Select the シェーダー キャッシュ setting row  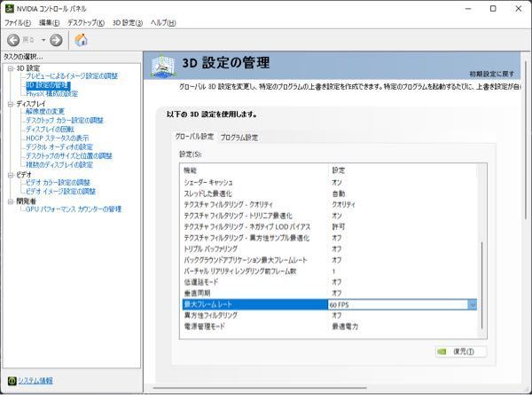pos(329,182)
